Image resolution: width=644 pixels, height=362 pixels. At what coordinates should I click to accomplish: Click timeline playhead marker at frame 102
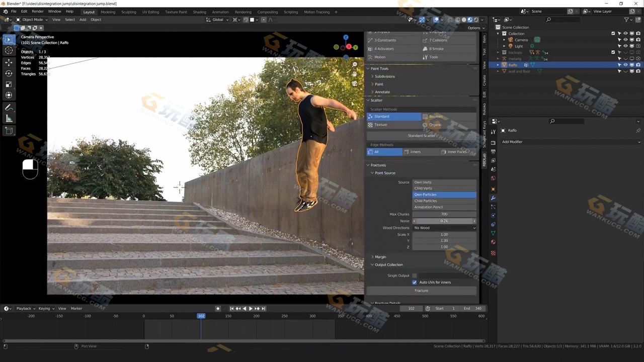coord(201,316)
